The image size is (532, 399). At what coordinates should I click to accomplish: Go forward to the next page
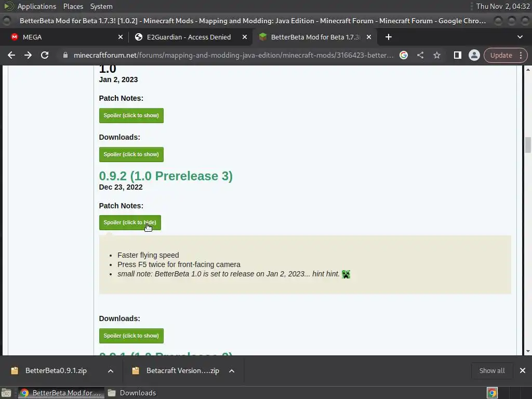point(28,55)
